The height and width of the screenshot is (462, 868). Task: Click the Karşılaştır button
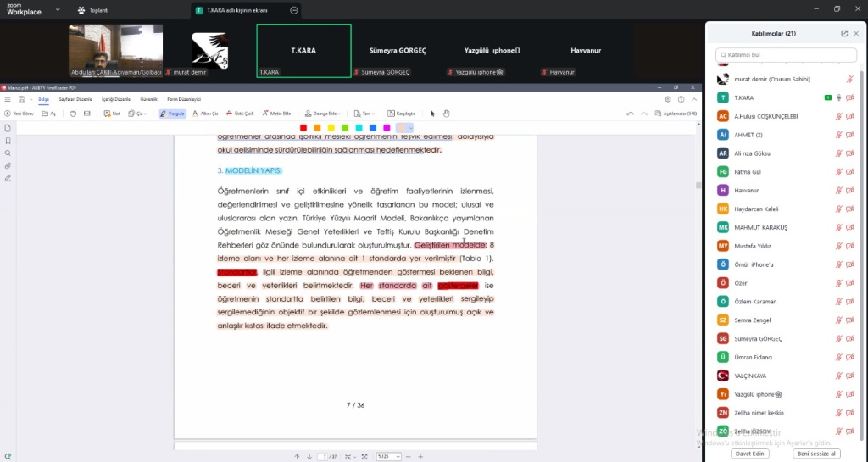tap(402, 113)
